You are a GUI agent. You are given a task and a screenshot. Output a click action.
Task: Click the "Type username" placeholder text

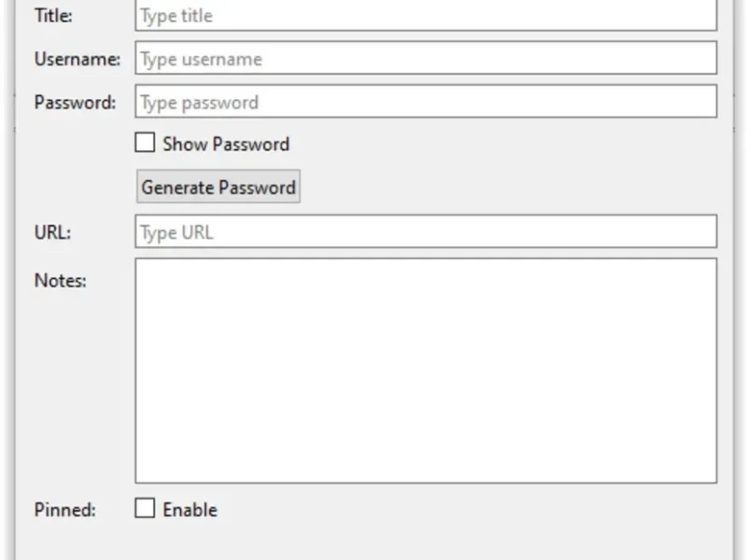[201, 59]
